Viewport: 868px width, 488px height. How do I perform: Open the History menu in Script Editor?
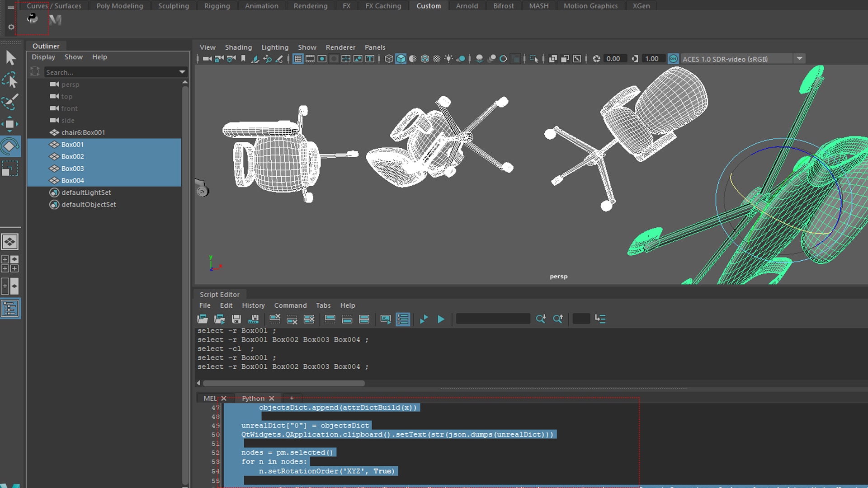coord(253,305)
